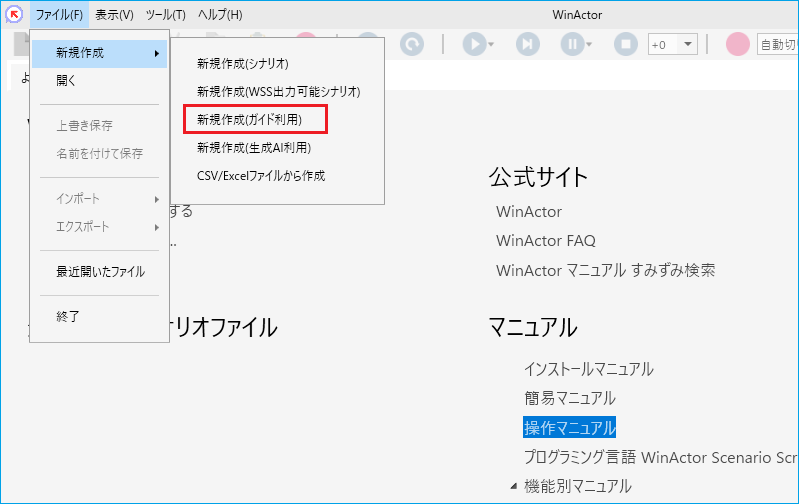
Task: Open the WinActor FAQ link
Action: pos(546,241)
